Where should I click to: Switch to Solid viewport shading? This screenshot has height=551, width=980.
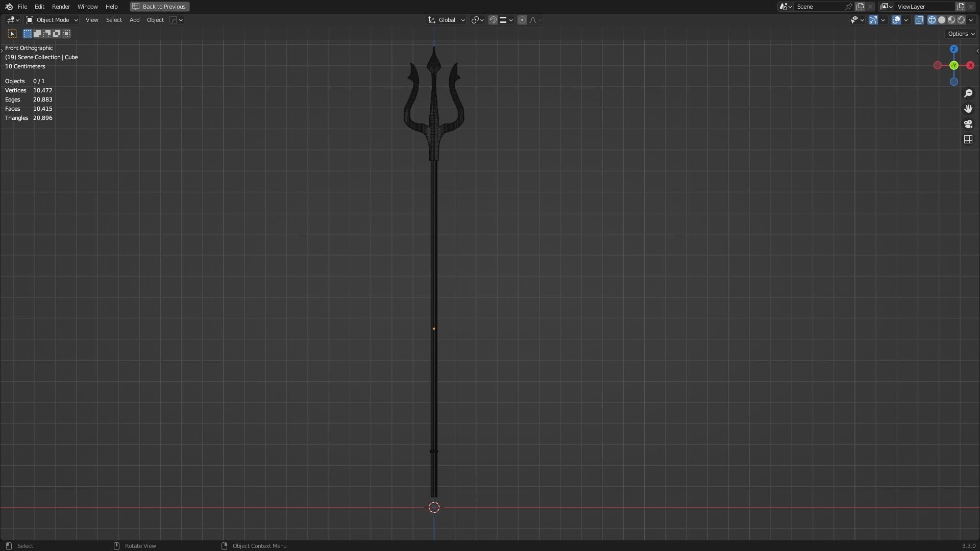click(x=942, y=20)
